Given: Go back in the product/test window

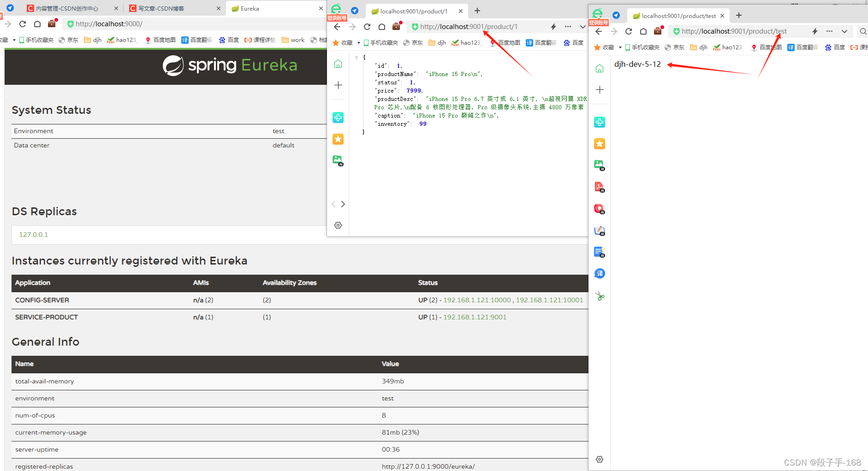Looking at the screenshot, I should click(599, 31).
